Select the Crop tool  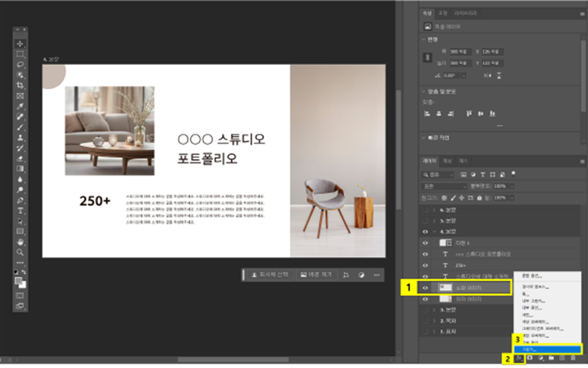20,85
